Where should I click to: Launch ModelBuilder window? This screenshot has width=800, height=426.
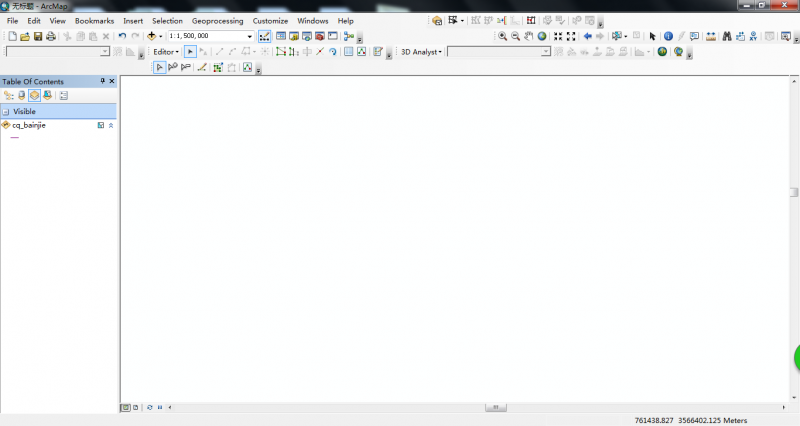349,36
